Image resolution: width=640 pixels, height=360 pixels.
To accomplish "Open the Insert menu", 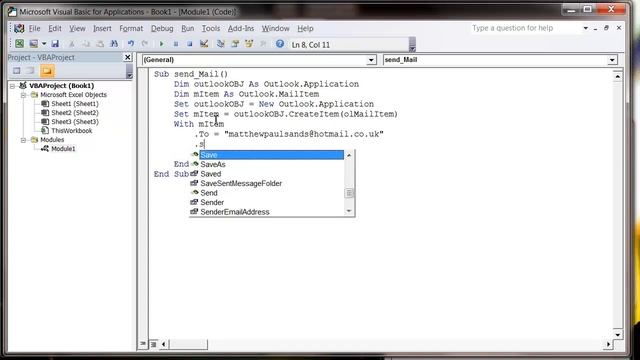I will coord(102,29).
